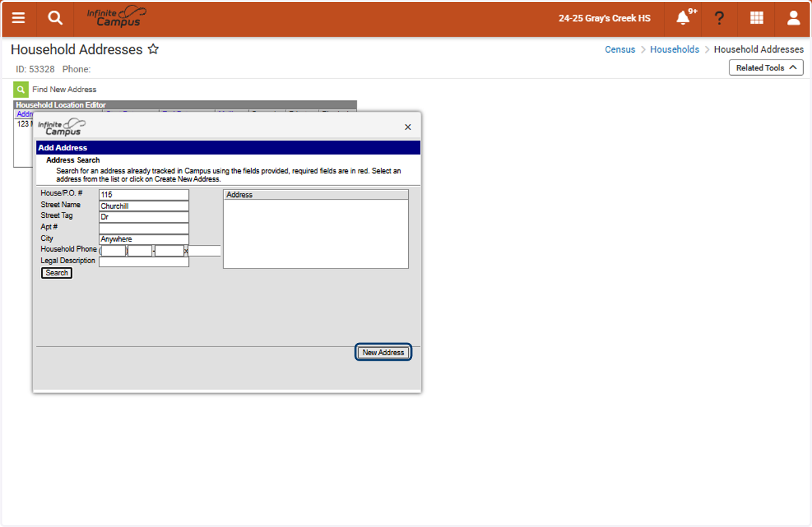This screenshot has height=527, width=812.
Task: Click Find New Address link text
Action: (x=64, y=89)
